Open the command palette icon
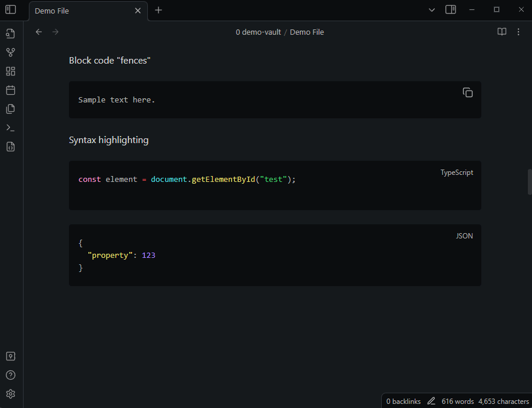532x408 pixels. pos(11,128)
